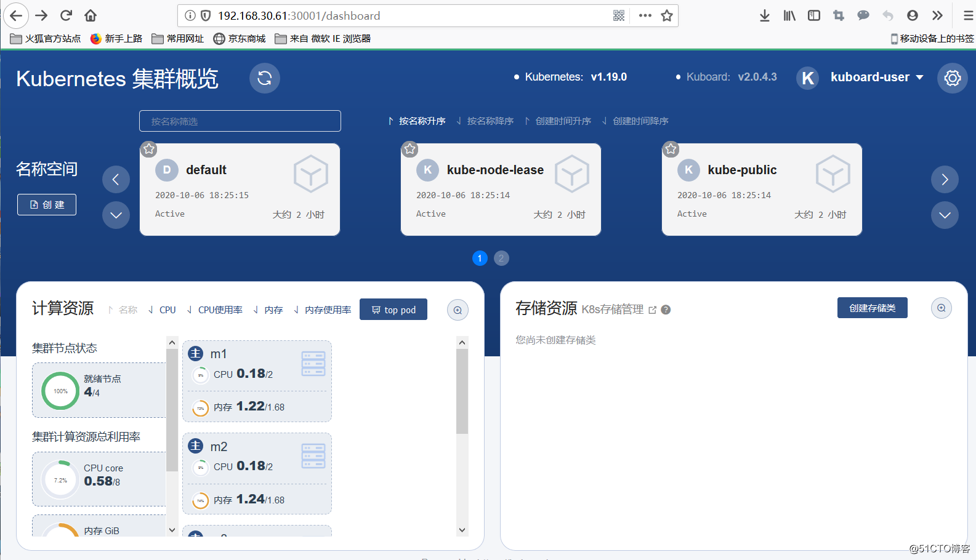Click the m2 node server icon
Image resolution: width=976 pixels, height=560 pixels.
tap(313, 456)
